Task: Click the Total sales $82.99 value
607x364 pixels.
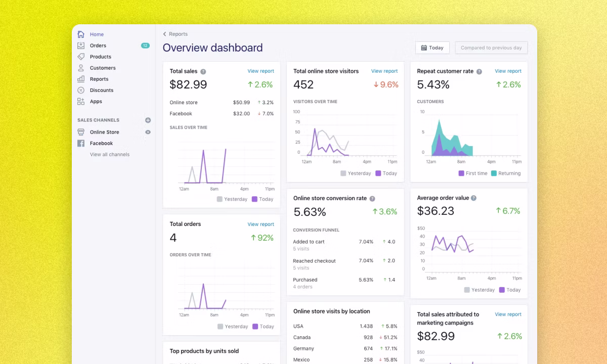Action: (188, 84)
